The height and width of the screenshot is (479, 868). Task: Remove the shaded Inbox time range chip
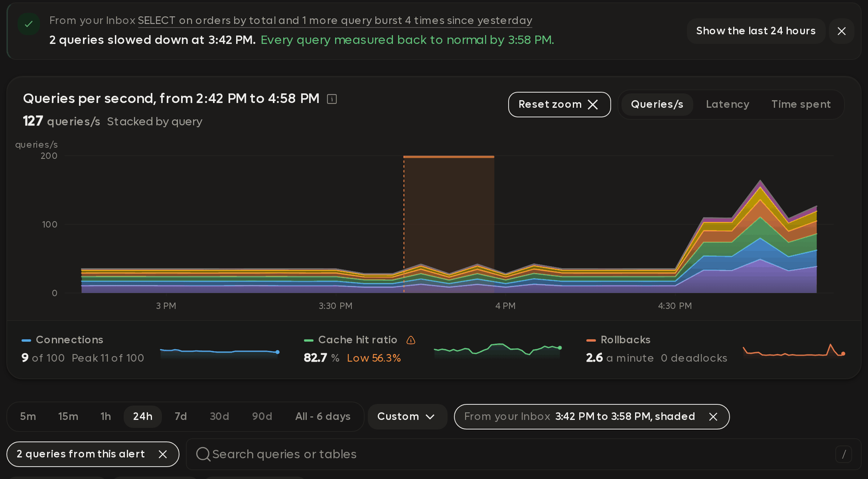713,417
